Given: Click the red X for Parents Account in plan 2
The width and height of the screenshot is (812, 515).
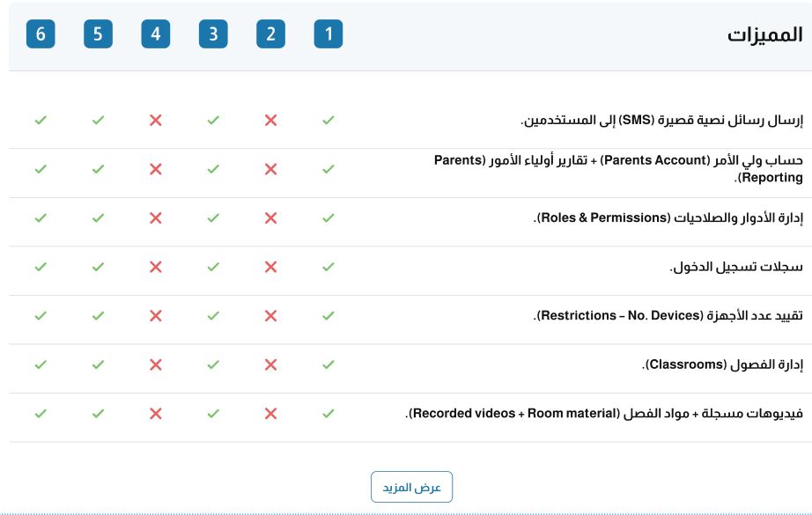Looking at the screenshot, I should (x=271, y=169).
